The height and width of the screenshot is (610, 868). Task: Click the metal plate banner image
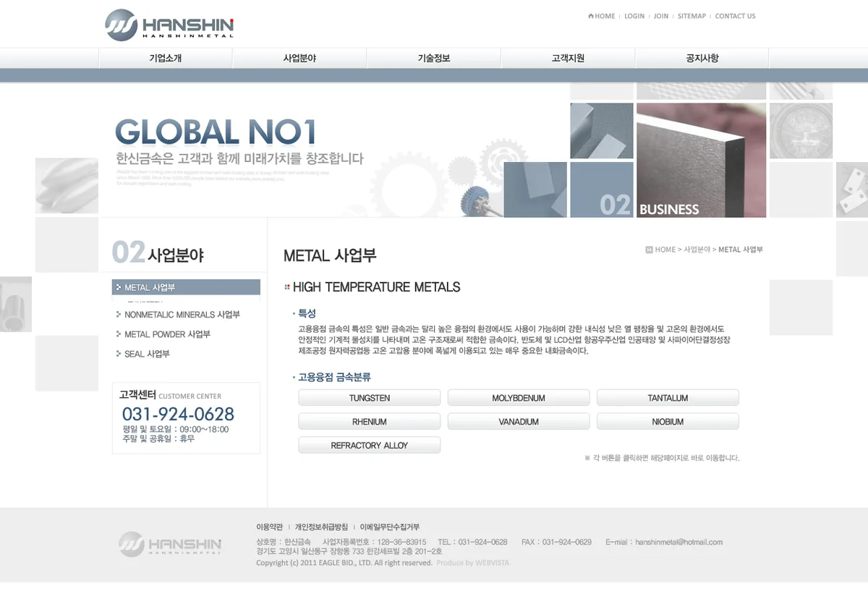(701, 160)
